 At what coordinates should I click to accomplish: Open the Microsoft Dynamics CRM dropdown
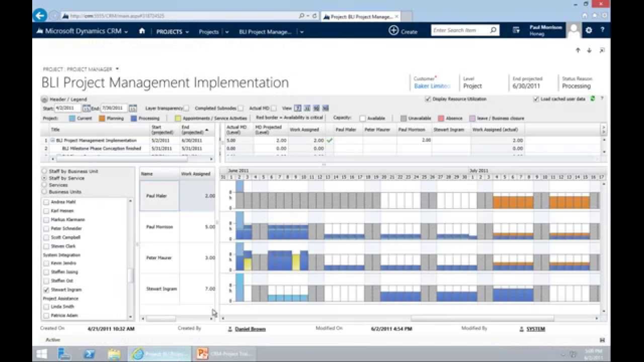(126, 32)
